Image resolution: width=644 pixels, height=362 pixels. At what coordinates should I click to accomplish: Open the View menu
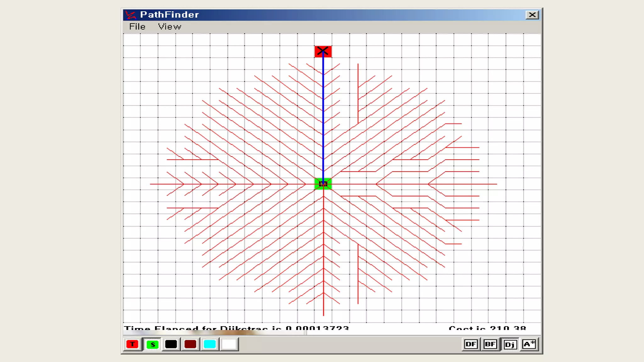click(169, 27)
